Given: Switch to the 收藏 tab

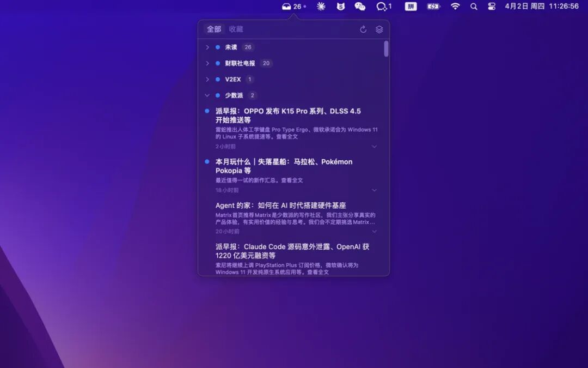Looking at the screenshot, I should click(236, 29).
